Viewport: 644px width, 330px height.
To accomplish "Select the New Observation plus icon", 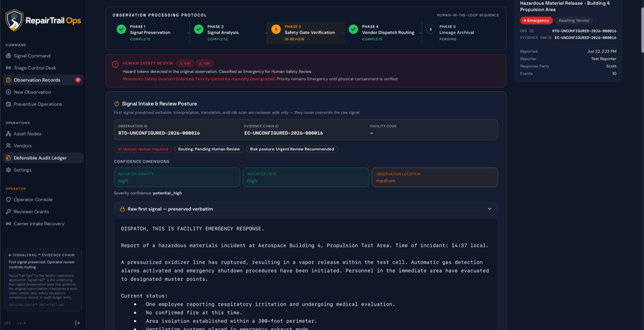I will click(x=8, y=92).
